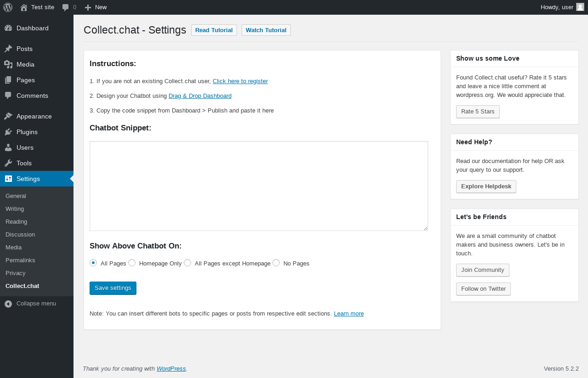This screenshot has height=378, width=588.
Task: Click the Explore Helpdesk button
Action: [486, 186]
